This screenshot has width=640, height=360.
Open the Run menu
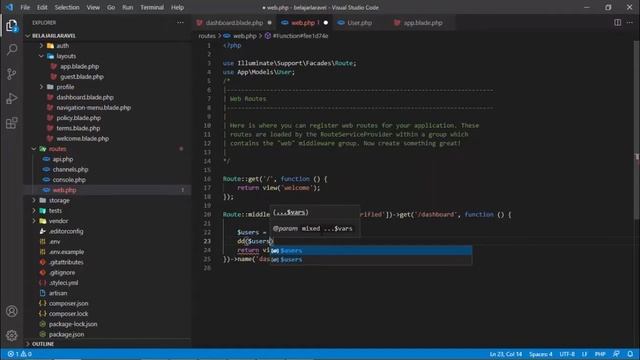pyautogui.click(x=128, y=7)
